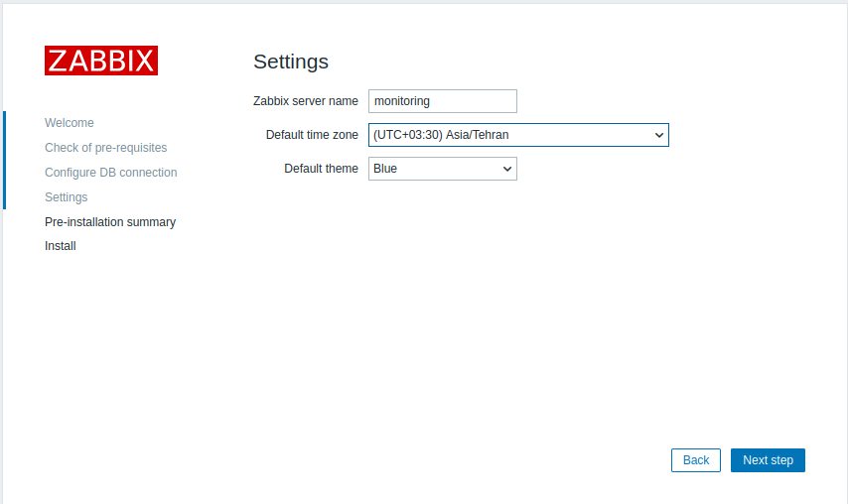
Task: Open the Default time zone dropdown
Action: tap(517, 135)
